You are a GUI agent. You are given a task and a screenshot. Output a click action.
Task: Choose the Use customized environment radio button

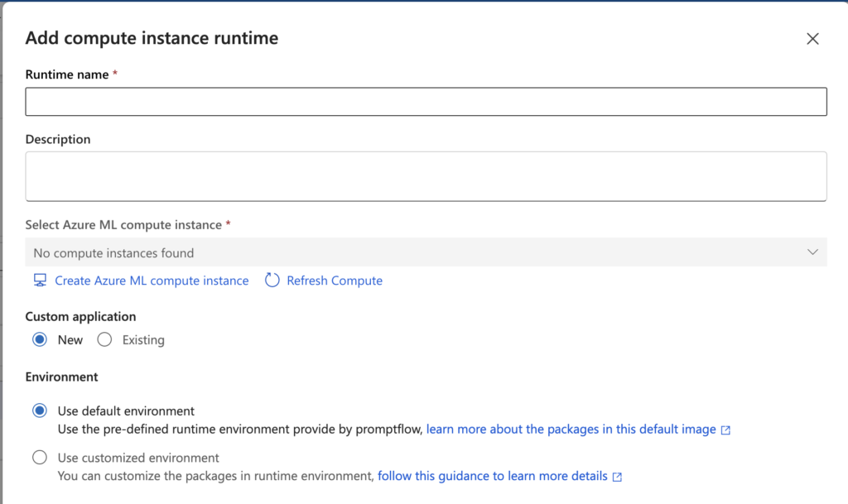[40, 458]
